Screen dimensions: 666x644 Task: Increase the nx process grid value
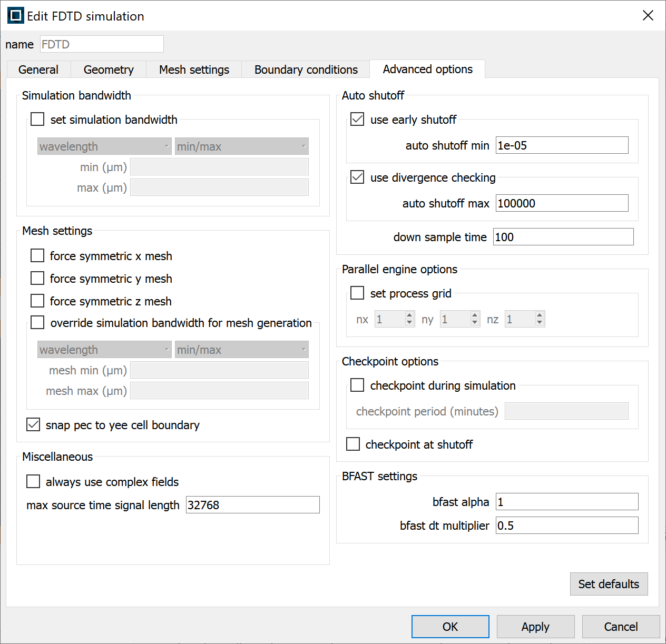(409, 315)
